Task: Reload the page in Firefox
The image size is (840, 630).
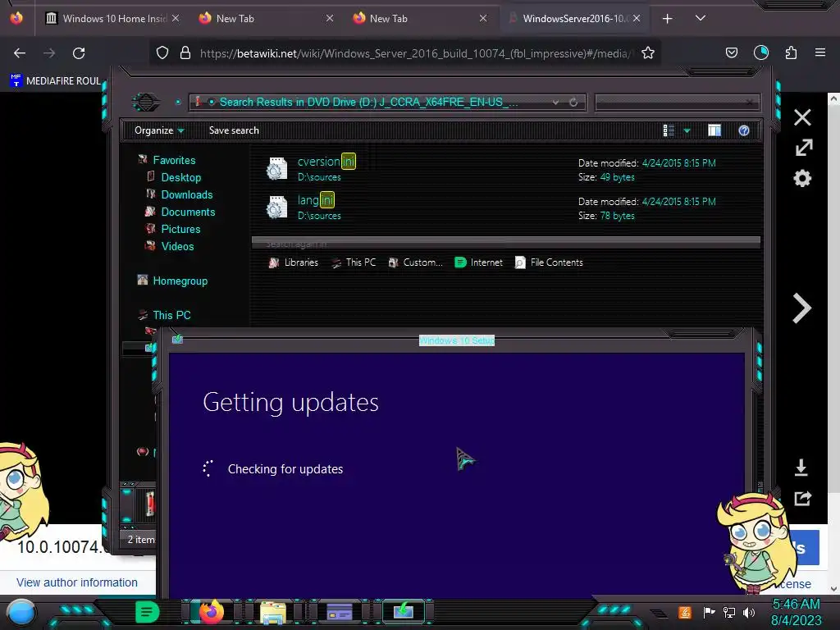Action: 79,53
